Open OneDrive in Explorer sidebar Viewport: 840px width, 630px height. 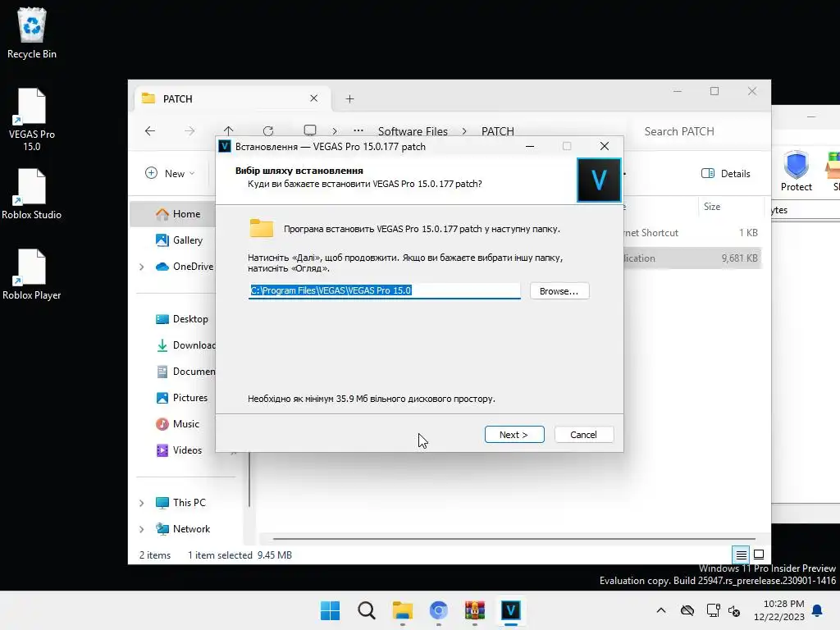pos(185,267)
